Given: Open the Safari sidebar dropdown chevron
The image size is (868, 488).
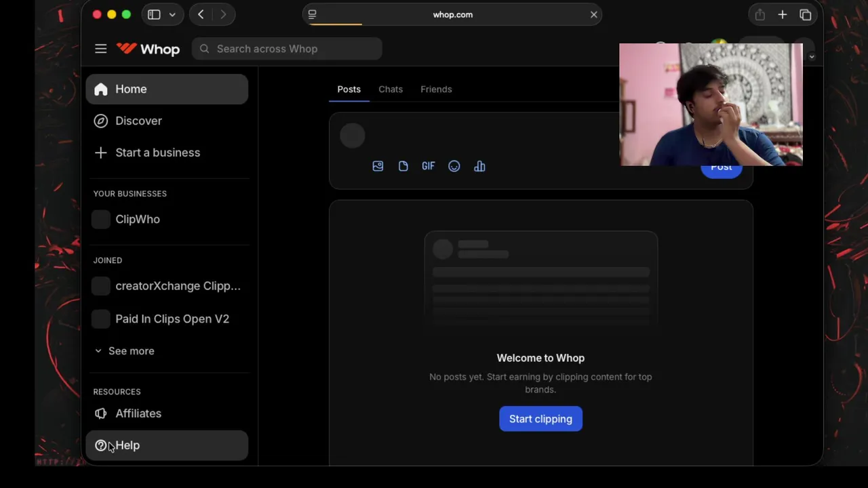Looking at the screenshot, I should point(172,14).
